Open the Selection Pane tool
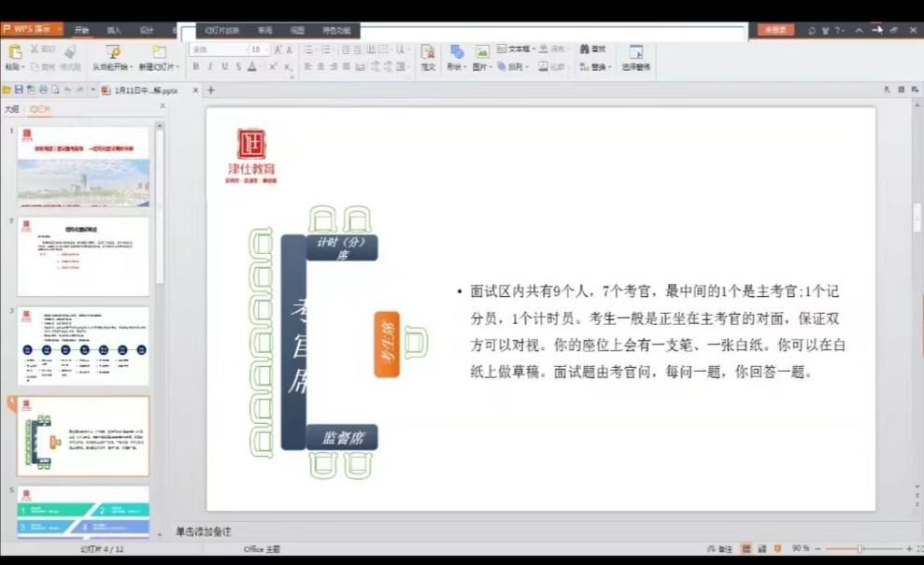This screenshot has height=565, width=924. point(636,52)
